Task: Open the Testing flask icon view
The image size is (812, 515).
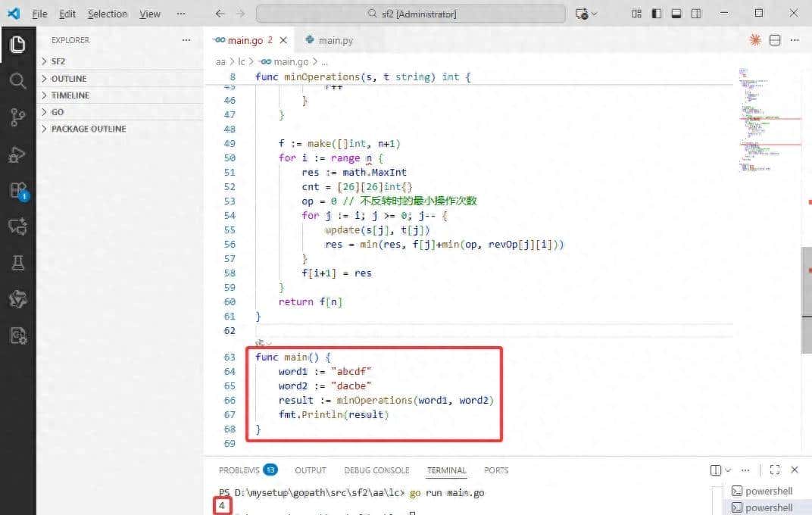Action: [17, 263]
